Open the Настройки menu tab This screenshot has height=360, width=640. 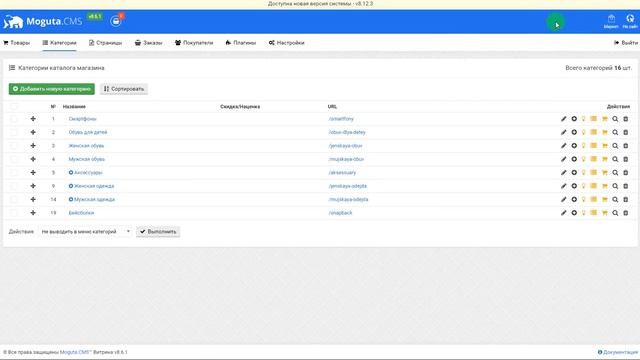click(x=287, y=43)
